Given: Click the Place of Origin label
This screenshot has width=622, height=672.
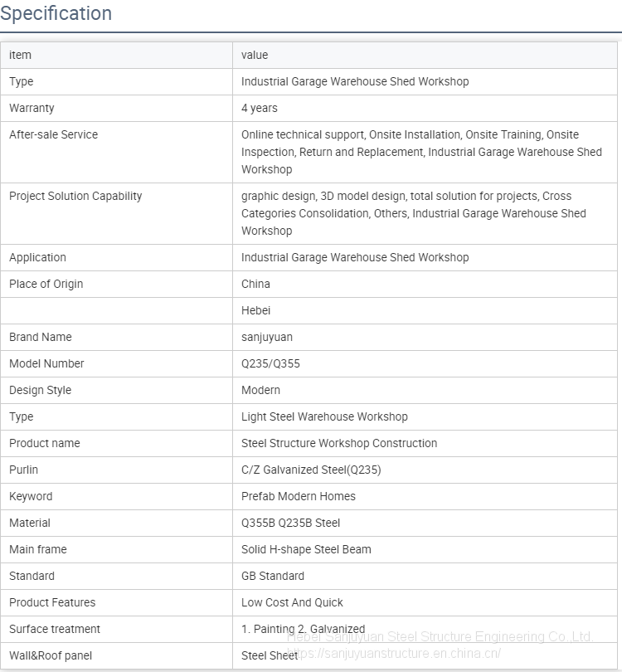Looking at the screenshot, I should pos(46,284).
